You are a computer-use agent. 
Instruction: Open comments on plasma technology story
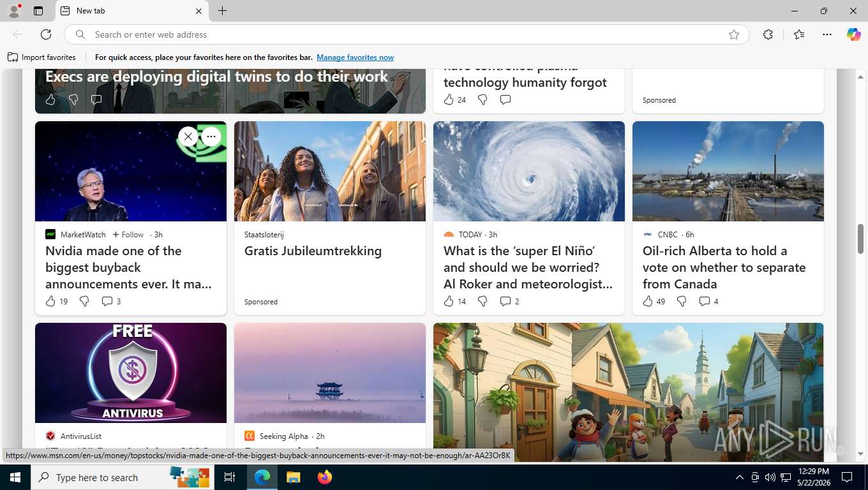(505, 100)
